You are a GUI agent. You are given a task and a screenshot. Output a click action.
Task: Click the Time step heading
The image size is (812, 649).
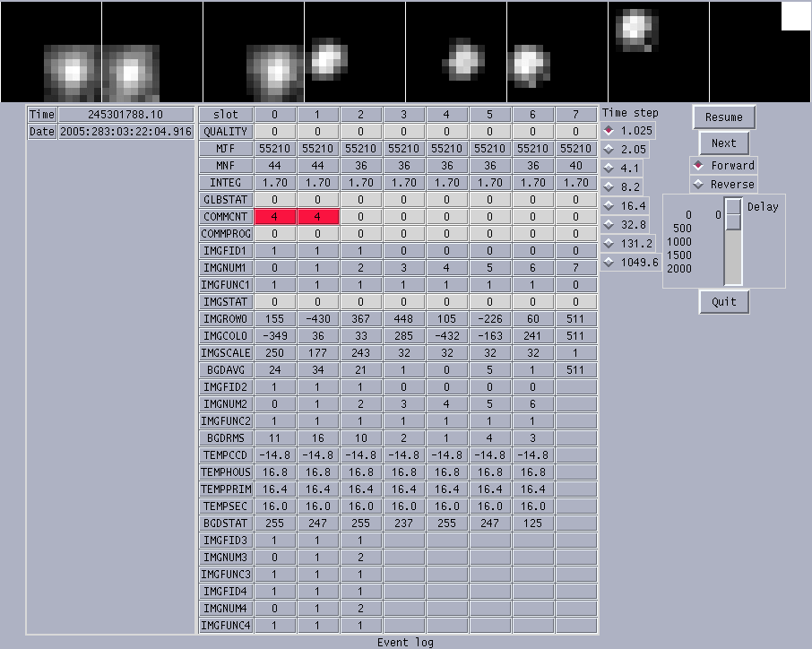(630, 113)
